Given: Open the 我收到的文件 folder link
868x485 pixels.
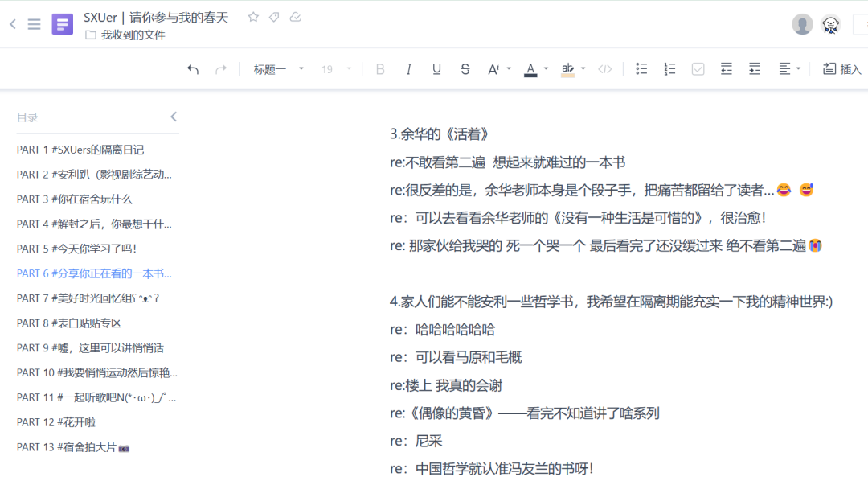Looking at the screenshot, I should tap(133, 35).
